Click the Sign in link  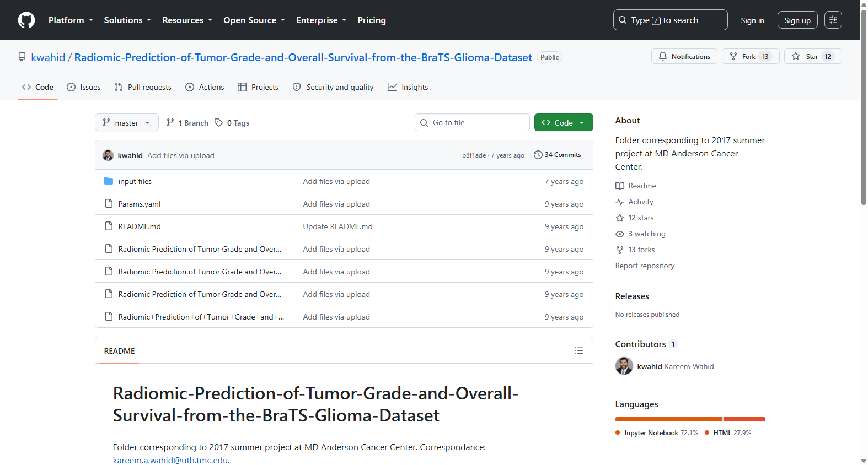752,20
